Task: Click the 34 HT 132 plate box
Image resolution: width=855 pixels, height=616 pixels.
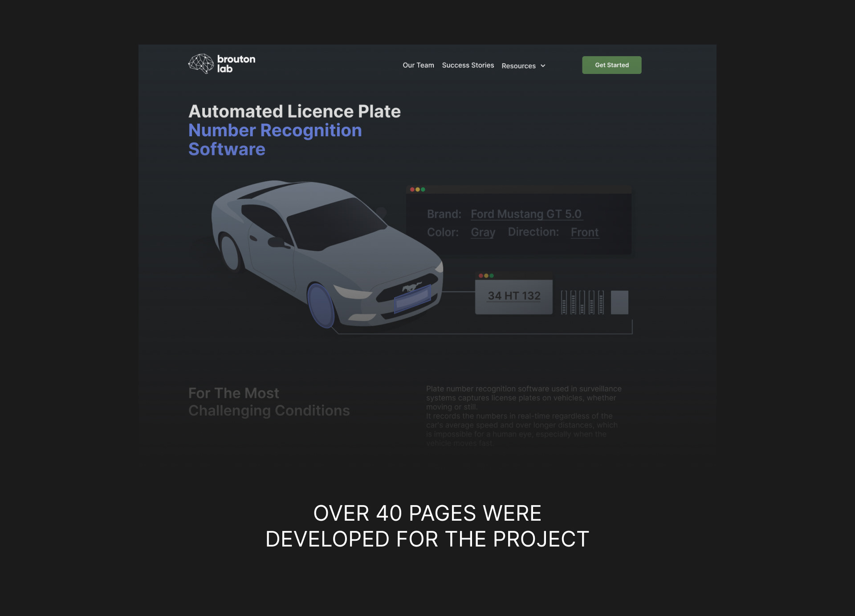Action: point(514,297)
